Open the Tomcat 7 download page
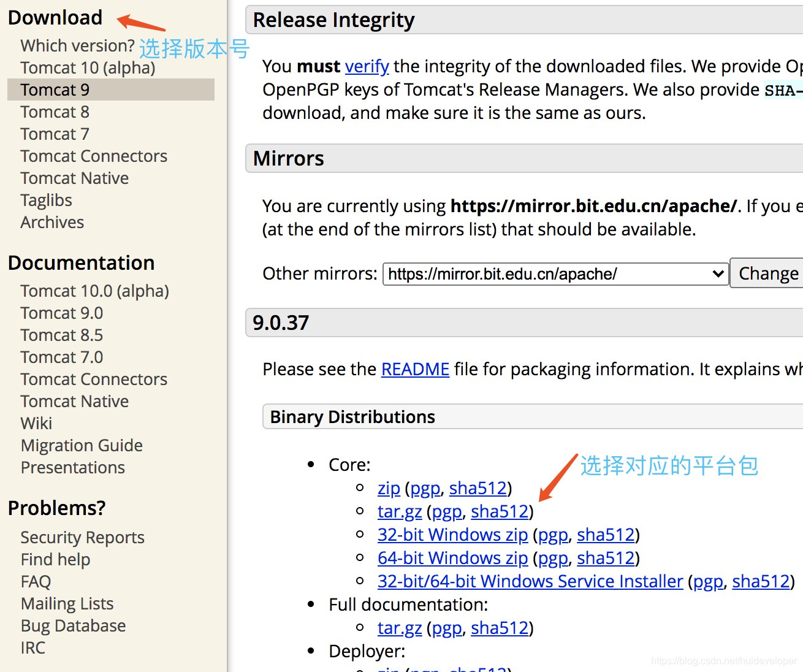The image size is (803, 672). click(55, 134)
